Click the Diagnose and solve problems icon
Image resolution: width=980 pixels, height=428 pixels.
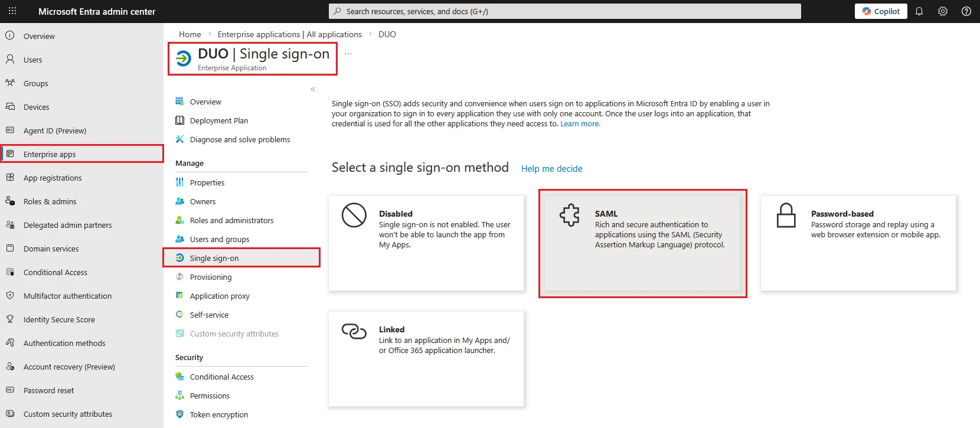click(179, 139)
